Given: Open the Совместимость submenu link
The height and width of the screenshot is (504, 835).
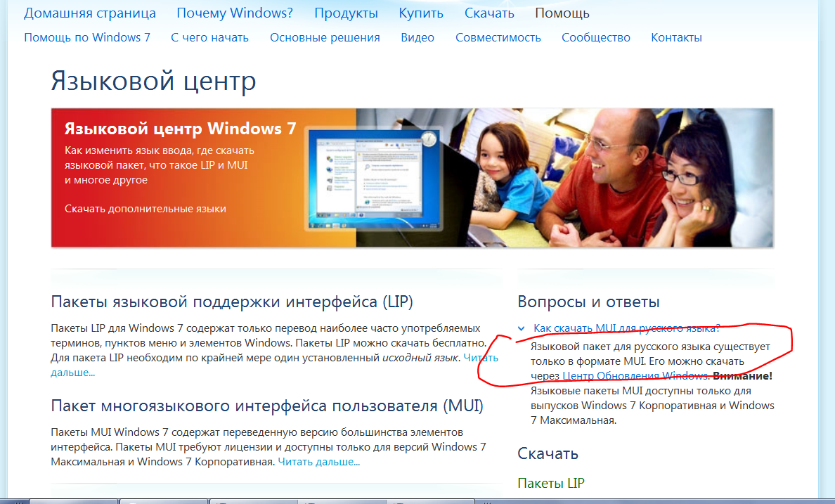Looking at the screenshot, I should coord(498,37).
